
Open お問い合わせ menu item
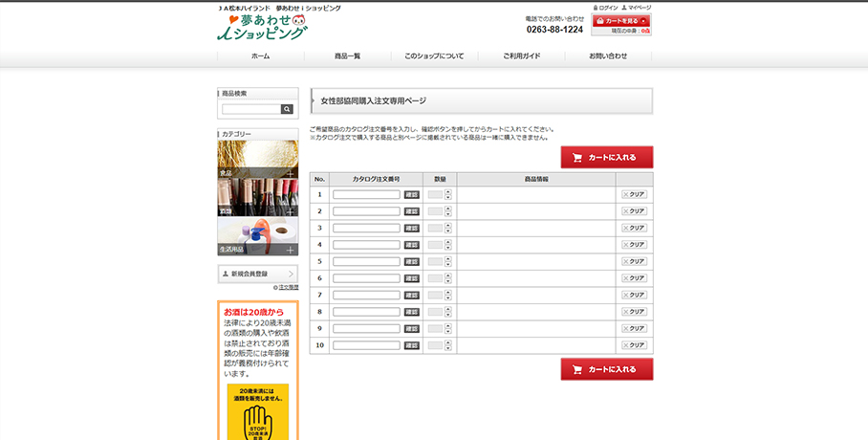tap(608, 56)
